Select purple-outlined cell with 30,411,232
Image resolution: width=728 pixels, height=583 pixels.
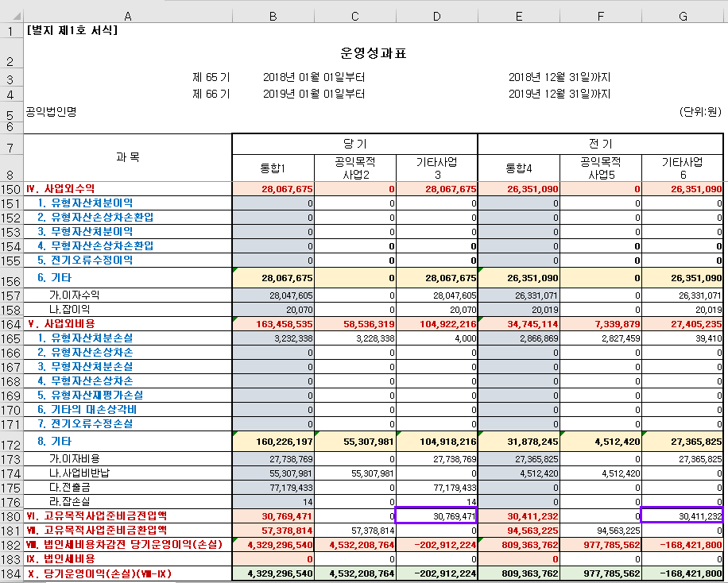pos(683,515)
